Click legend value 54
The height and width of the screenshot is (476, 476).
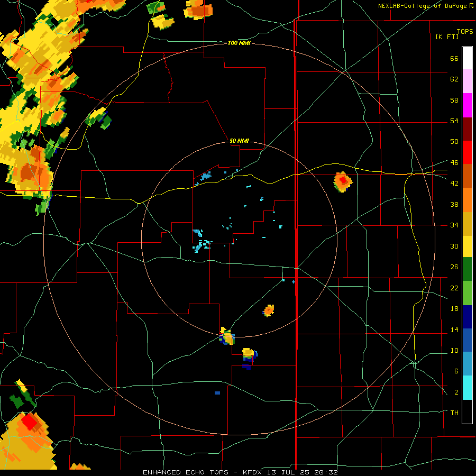pyautogui.click(x=454, y=121)
